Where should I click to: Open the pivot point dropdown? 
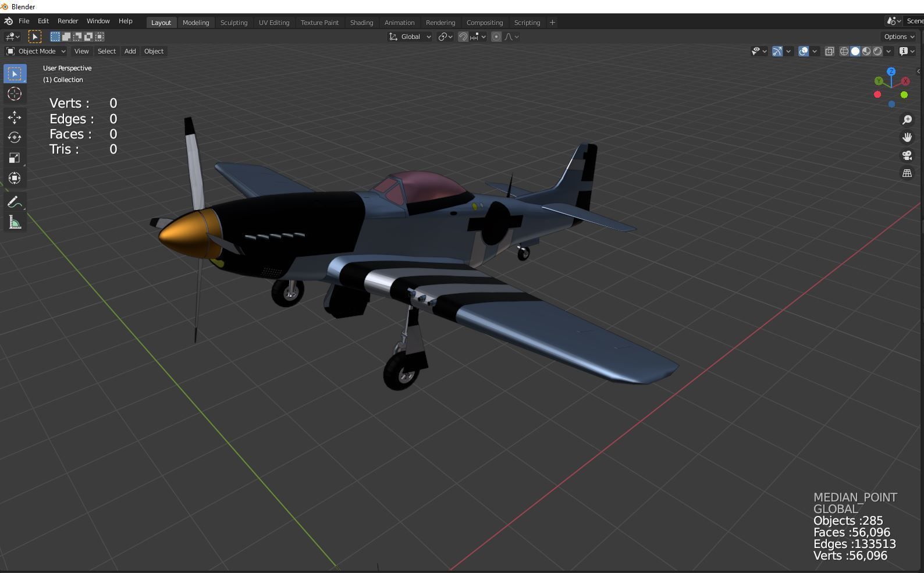[446, 37]
